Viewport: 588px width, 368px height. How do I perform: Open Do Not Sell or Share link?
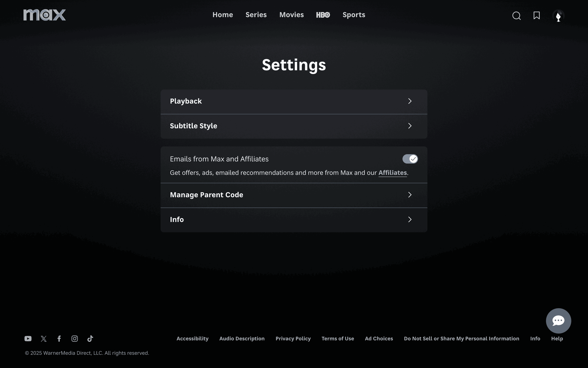coord(462,339)
